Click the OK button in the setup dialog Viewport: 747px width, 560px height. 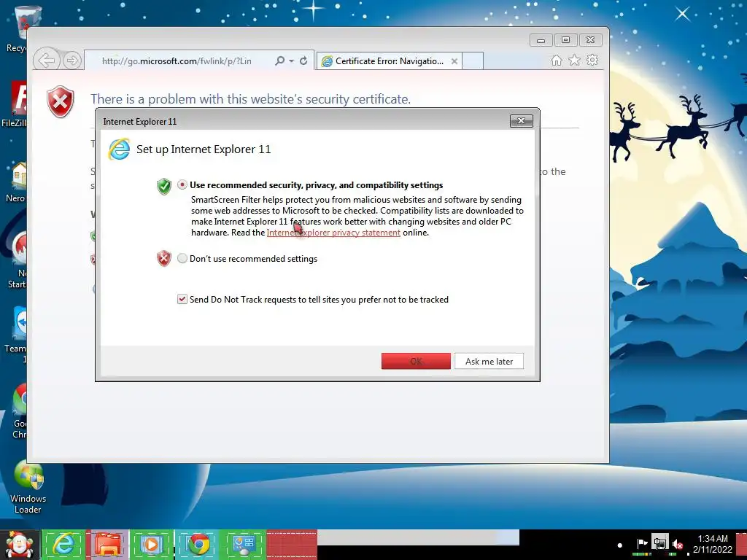[416, 361]
